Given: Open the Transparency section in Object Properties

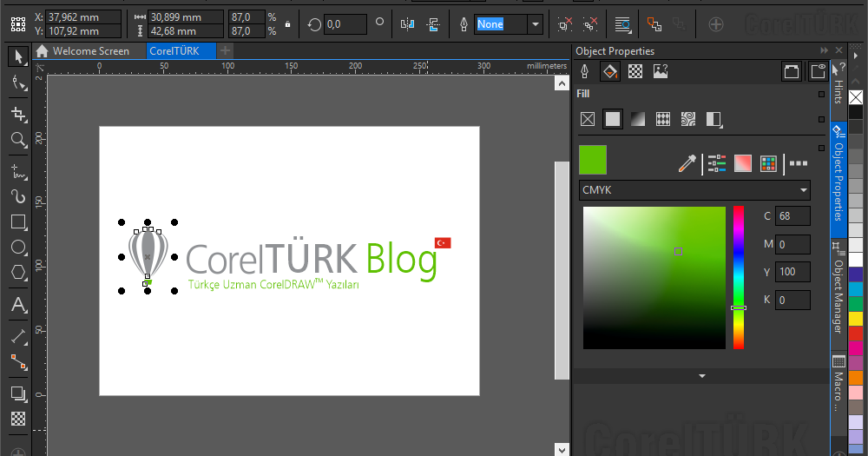Looking at the screenshot, I should (x=635, y=71).
